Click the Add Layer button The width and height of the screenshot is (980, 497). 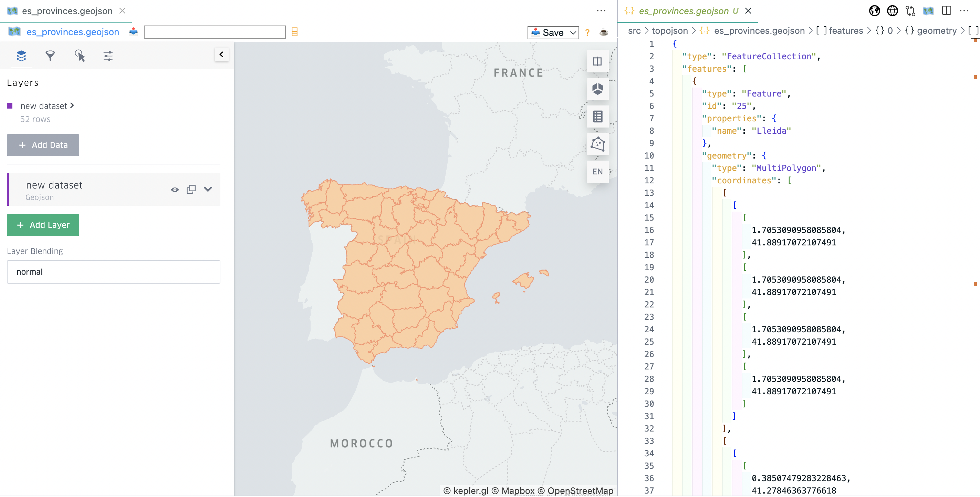(x=43, y=225)
